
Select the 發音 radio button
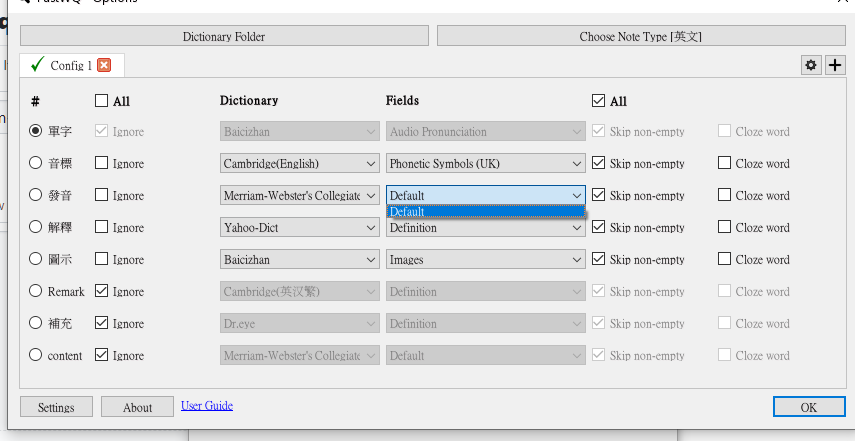tap(35, 195)
